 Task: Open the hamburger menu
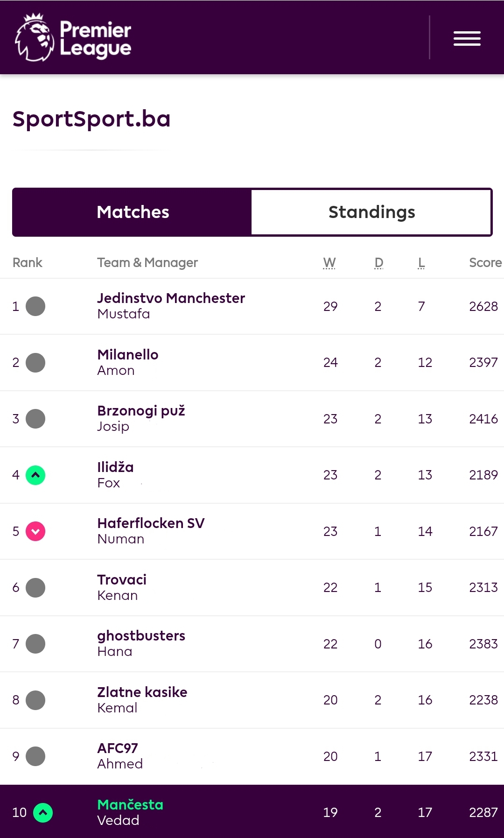(x=467, y=38)
